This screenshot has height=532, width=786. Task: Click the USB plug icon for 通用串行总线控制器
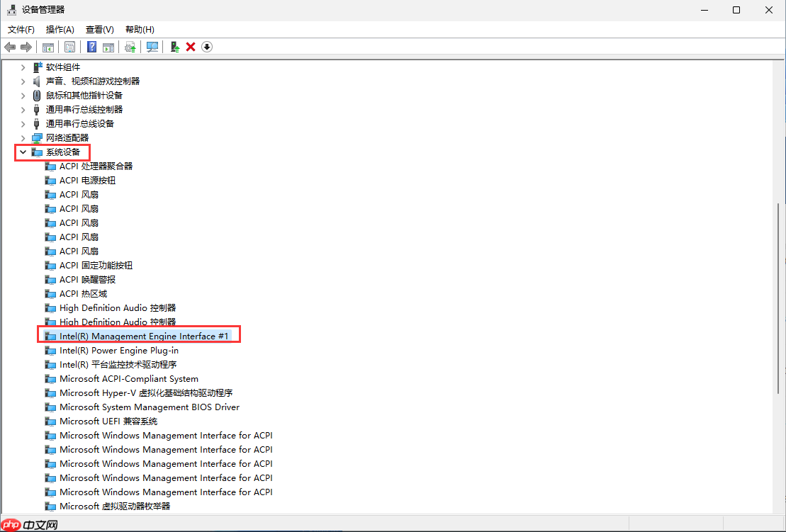(37, 109)
